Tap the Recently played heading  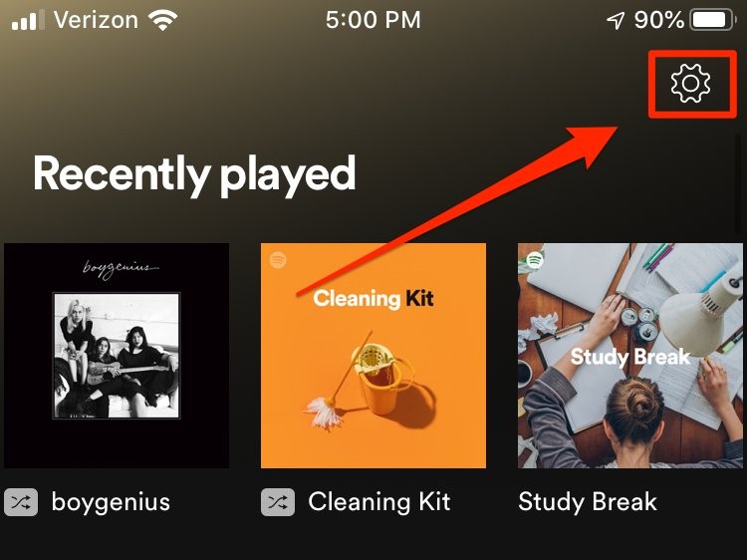[194, 175]
